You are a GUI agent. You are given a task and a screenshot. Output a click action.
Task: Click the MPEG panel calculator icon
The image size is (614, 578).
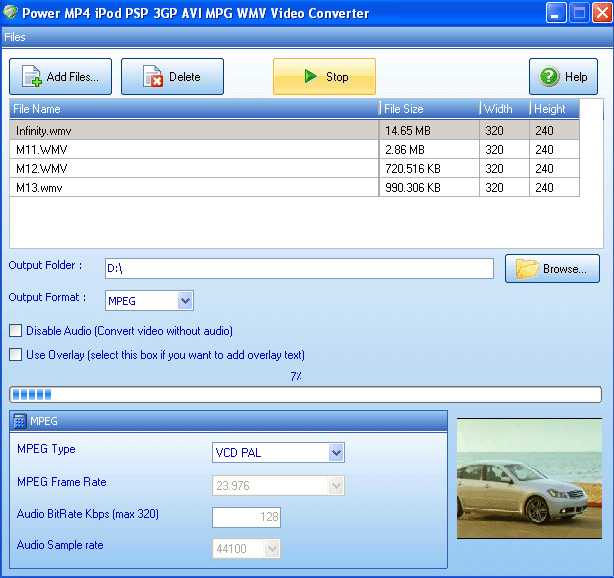(20, 422)
